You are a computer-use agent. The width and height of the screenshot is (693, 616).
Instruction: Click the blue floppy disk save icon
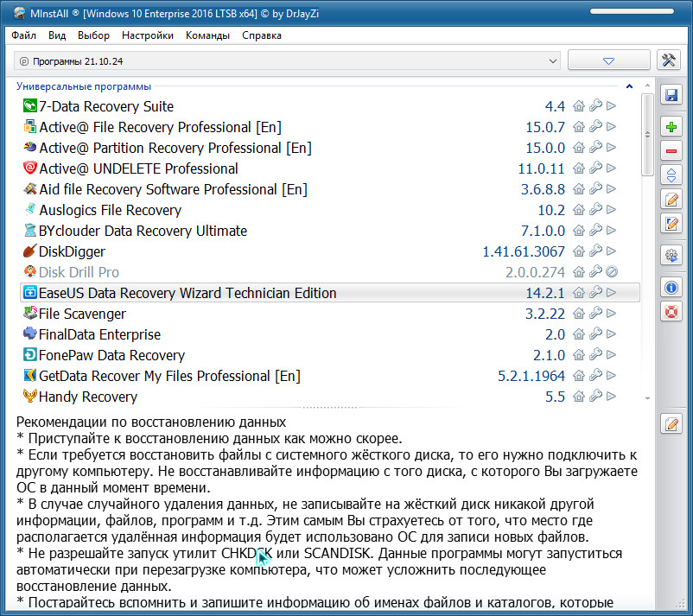671,96
